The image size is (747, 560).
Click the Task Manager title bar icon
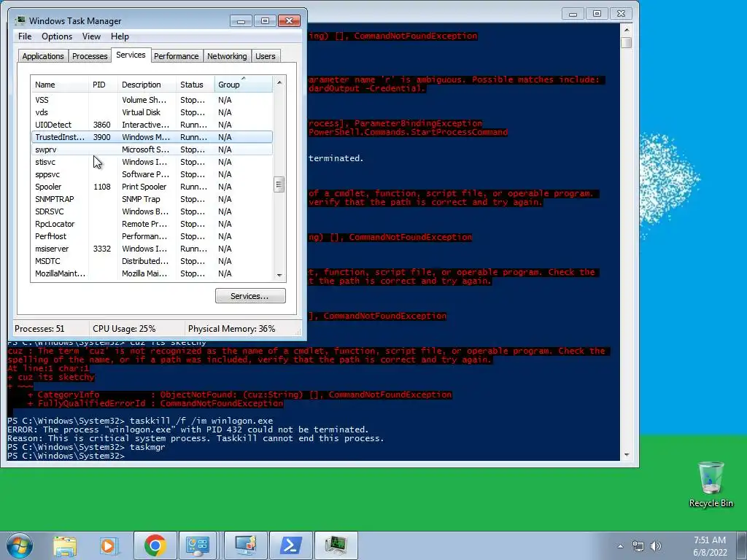point(20,20)
